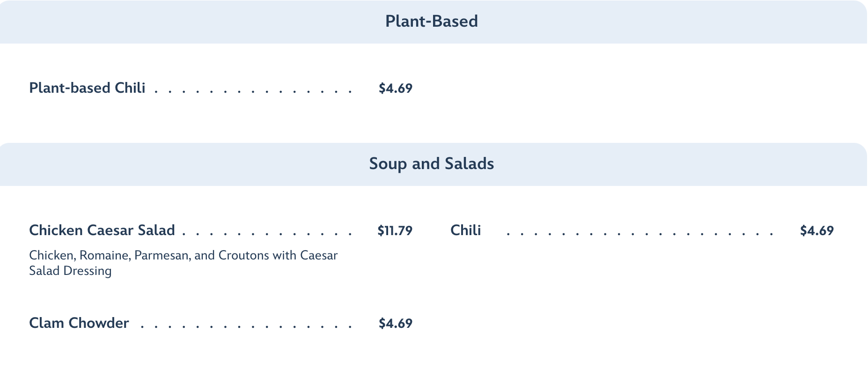Collapse the Soup and Salads section header
This screenshot has width=868, height=370.
click(431, 164)
